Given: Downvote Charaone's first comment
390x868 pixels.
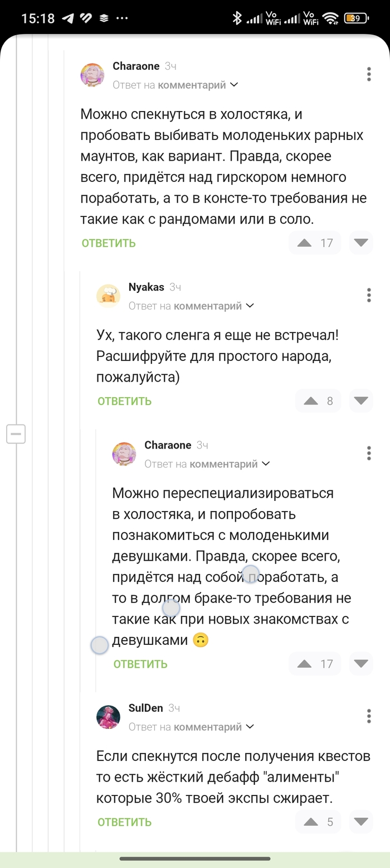Looking at the screenshot, I should coord(361,243).
